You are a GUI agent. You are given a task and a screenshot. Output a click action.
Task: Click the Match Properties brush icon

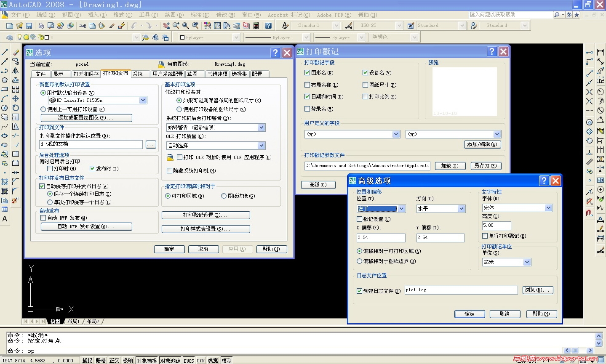[112, 26]
